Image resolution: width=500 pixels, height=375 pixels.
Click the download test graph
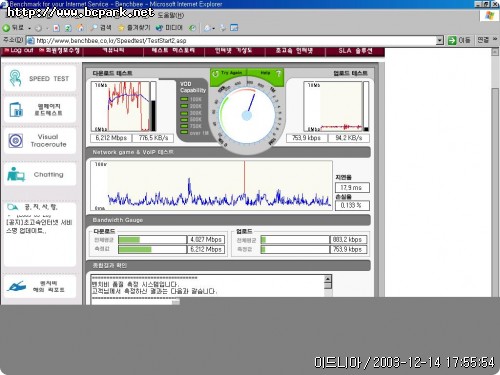coord(120,107)
